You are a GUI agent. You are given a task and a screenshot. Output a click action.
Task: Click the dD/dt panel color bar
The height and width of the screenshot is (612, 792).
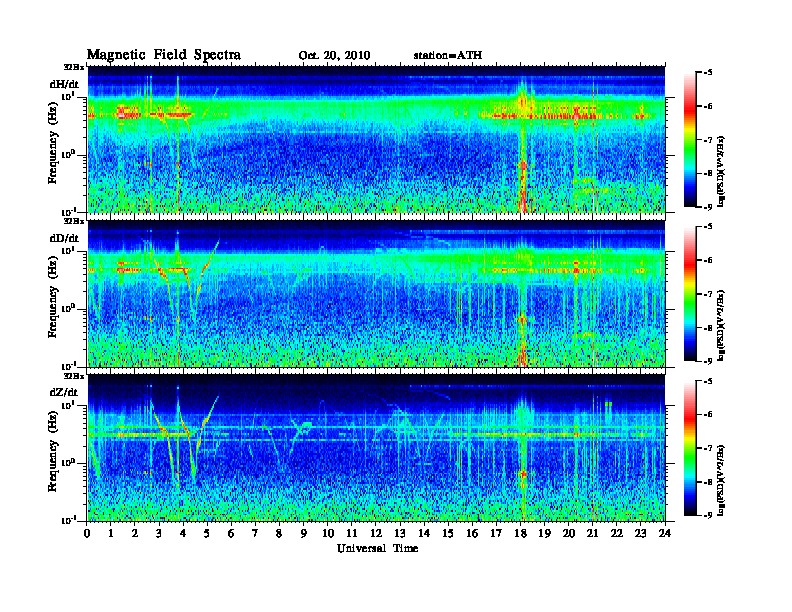pos(690,293)
